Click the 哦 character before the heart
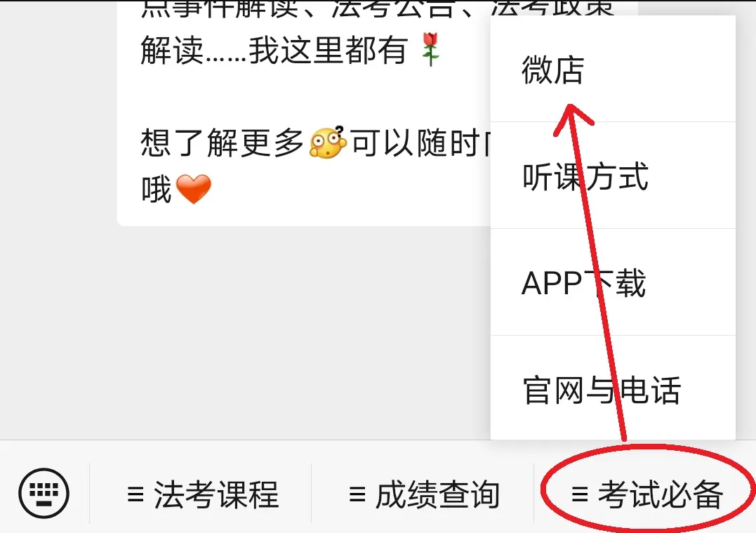Image resolution: width=756 pixels, height=533 pixels. pos(157,189)
